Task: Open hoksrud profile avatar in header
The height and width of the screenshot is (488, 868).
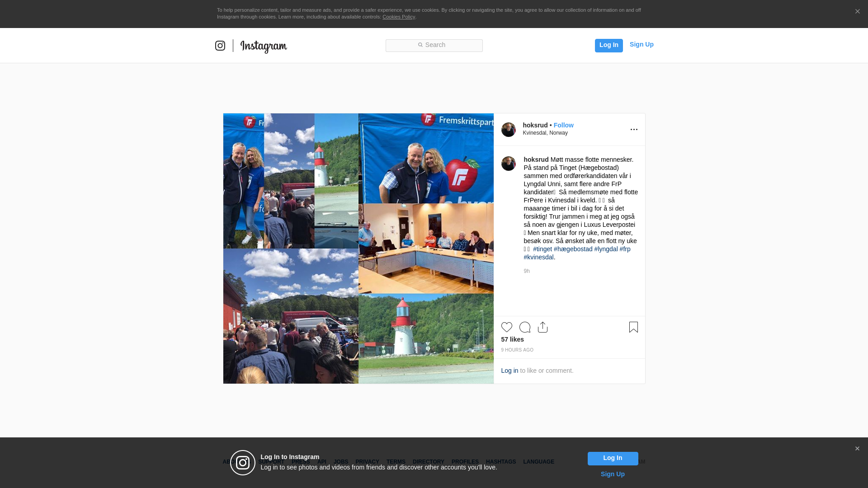Action: pyautogui.click(x=509, y=130)
